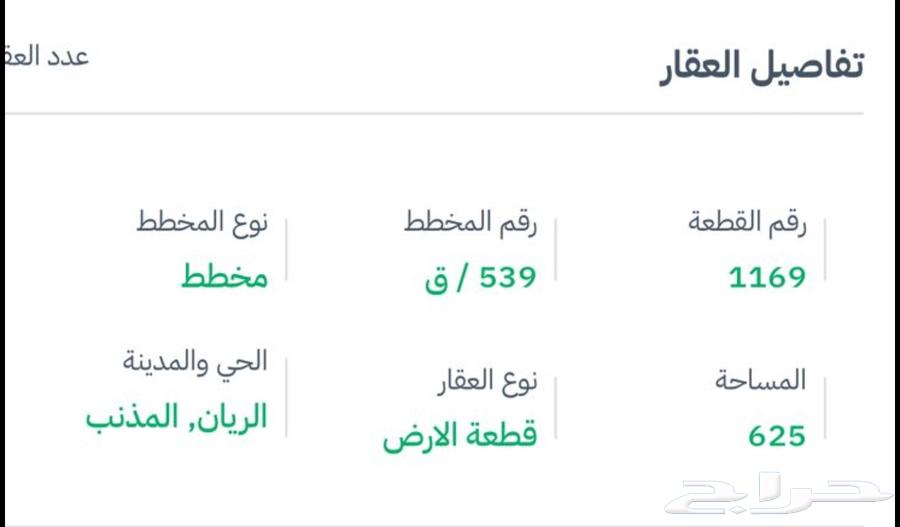This screenshot has height=527, width=900.
Task: Click the المساحة label
Action: 760,381
